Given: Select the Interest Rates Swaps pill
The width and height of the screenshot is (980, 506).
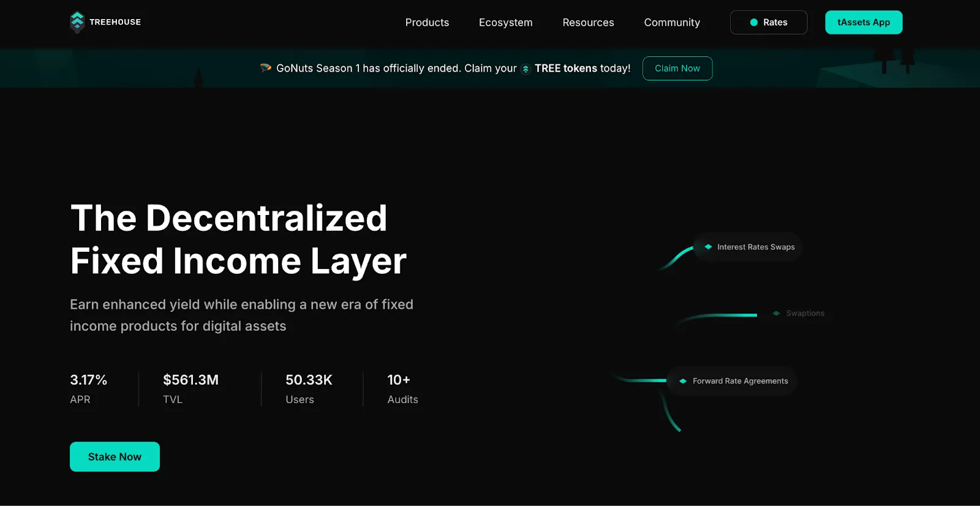Looking at the screenshot, I should coord(748,247).
